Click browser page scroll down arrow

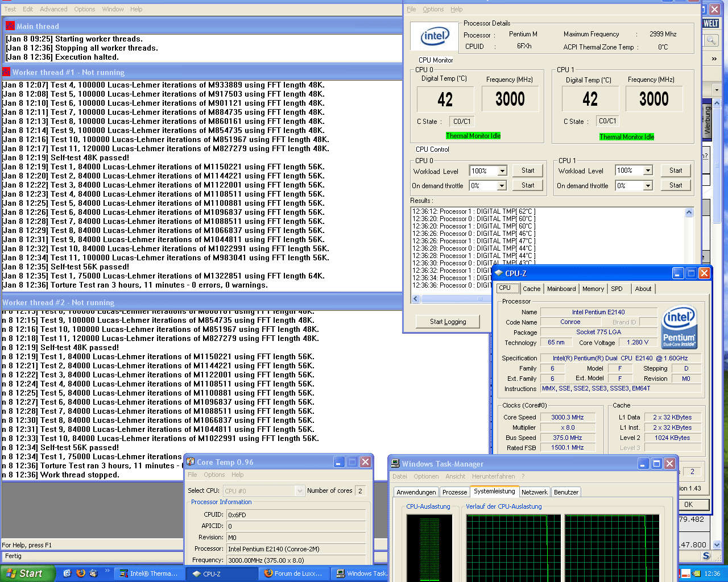click(x=717, y=544)
